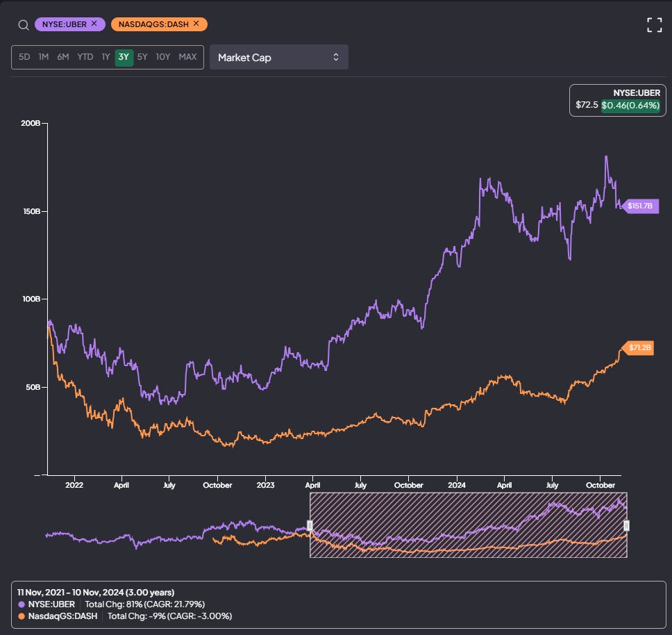The width and height of the screenshot is (672, 635).
Task: Click the NYSE:UBER price info box
Action: [618, 100]
